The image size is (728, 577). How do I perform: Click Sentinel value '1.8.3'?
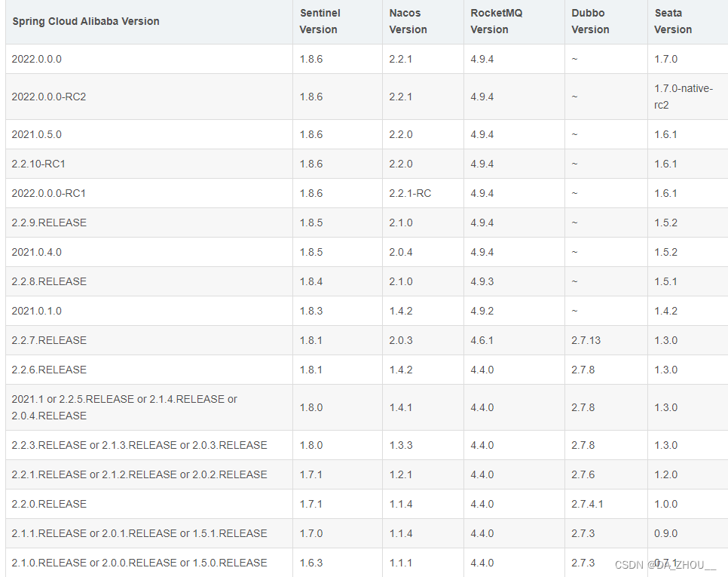pyautogui.click(x=311, y=311)
